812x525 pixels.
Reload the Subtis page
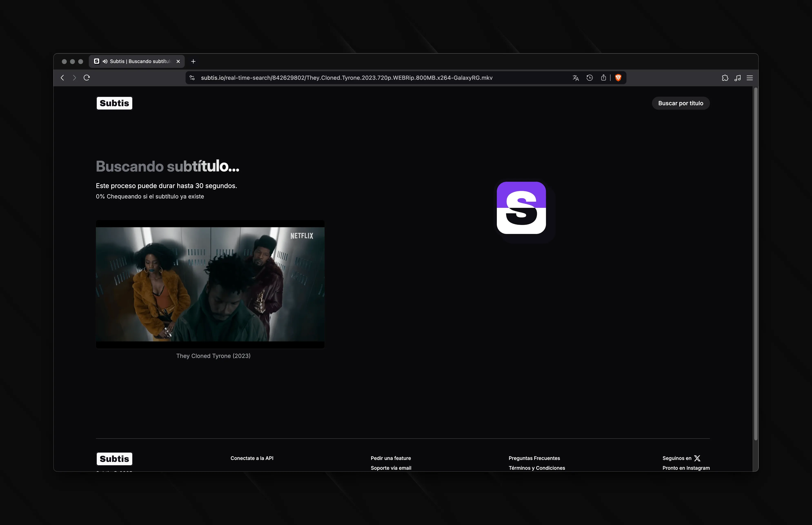point(87,78)
